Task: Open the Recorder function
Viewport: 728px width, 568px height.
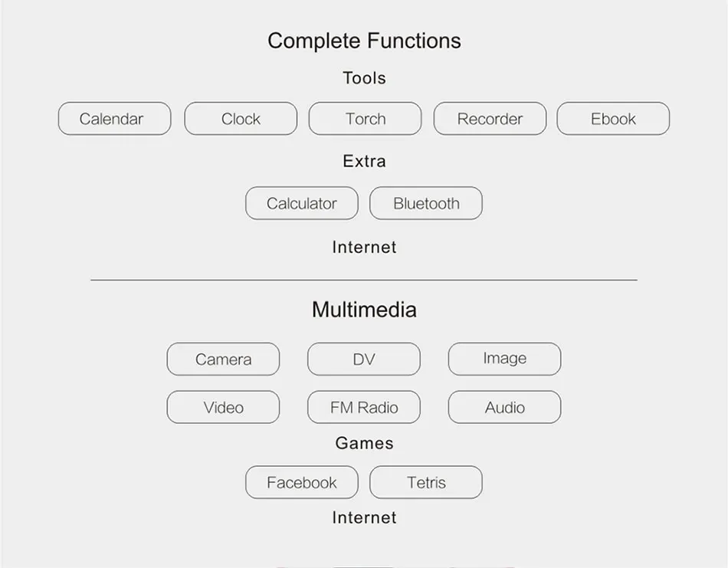Action: (490, 119)
